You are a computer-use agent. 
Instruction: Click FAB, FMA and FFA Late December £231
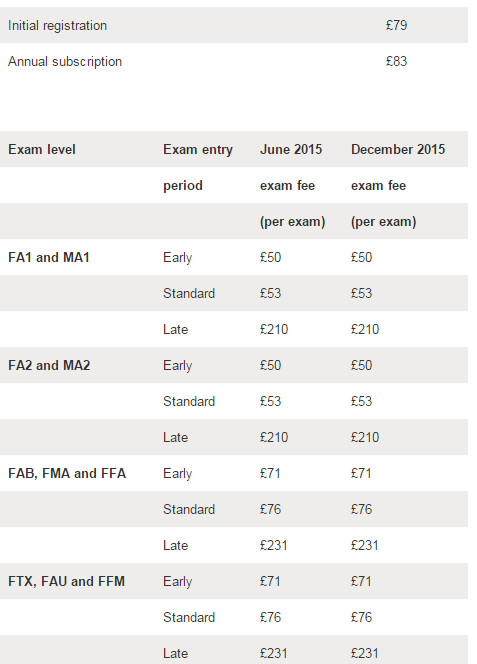(365, 545)
